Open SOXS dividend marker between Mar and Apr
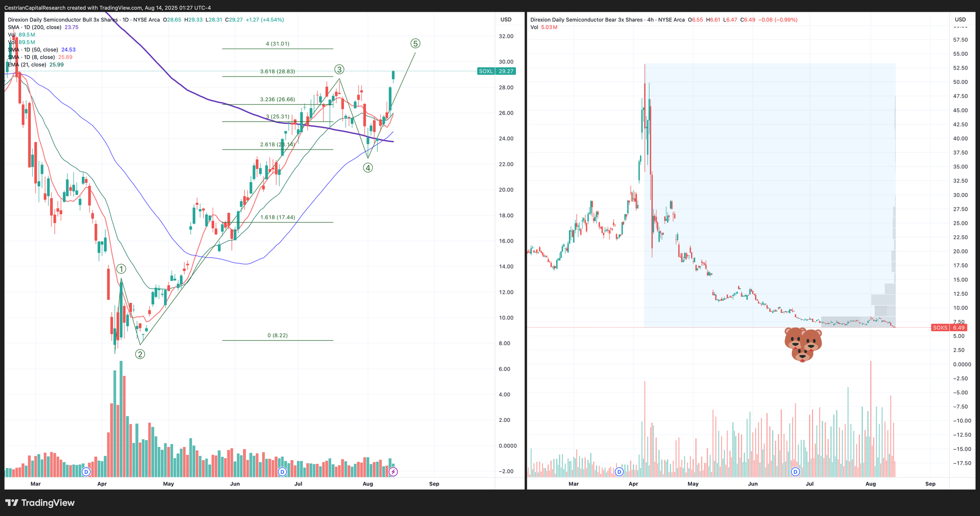The image size is (980, 516). tap(619, 471)
